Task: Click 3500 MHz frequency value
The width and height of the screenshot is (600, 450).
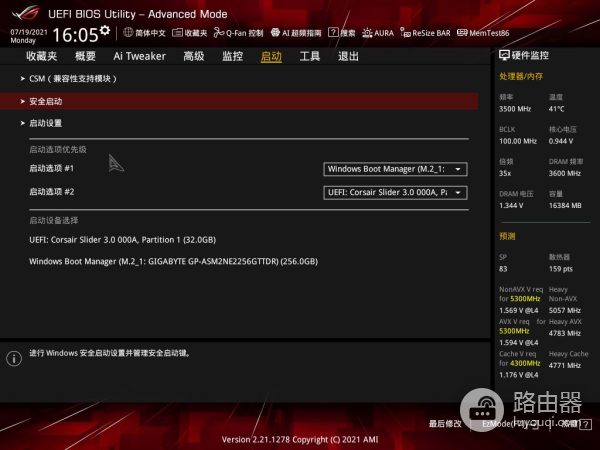Action: pyautogui.click(x=515, y=109)
